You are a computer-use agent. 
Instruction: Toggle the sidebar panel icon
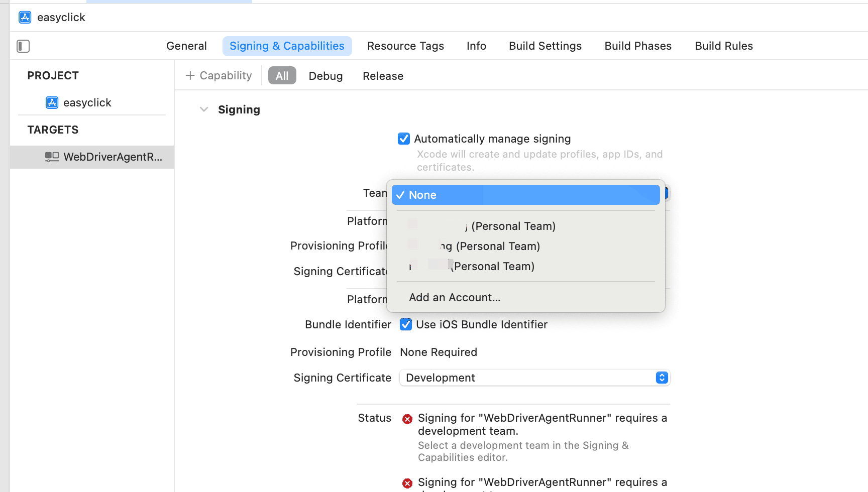click(23, 46)
